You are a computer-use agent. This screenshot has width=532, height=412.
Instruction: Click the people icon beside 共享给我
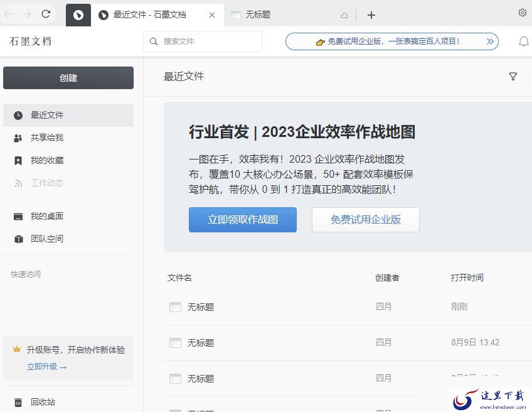[x=18, y=138]
